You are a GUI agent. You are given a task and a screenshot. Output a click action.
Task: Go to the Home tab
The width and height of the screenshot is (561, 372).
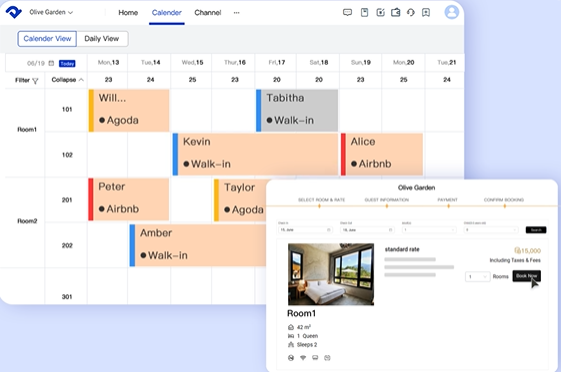(x=128, y=13)
